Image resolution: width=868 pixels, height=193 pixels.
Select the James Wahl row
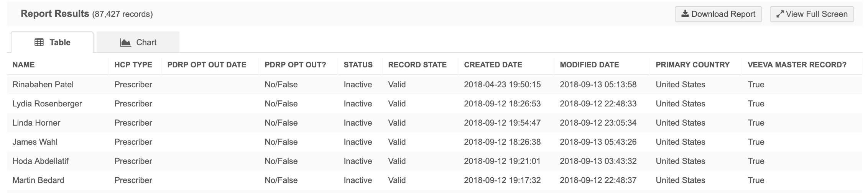point(35,142)
